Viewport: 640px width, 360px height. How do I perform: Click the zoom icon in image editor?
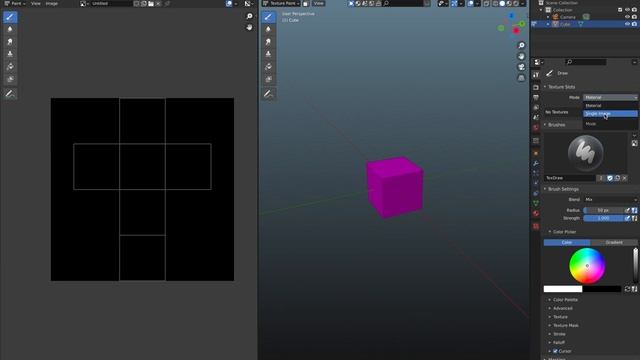[x=249, y=16]
